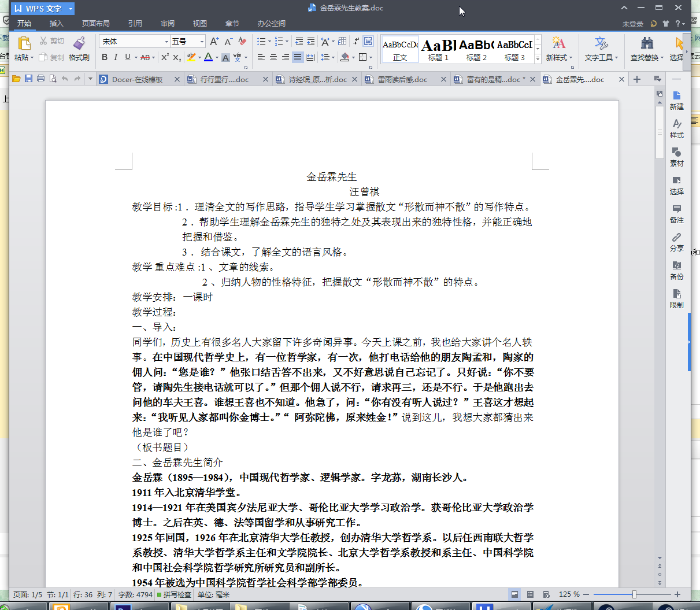Open the 页面布局 ribbon tab

[96, 24]
